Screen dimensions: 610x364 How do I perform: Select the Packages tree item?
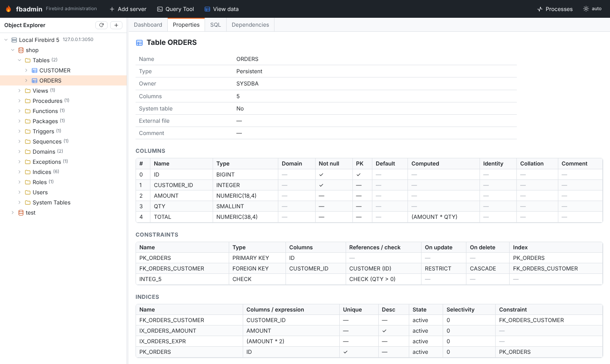coord(64,121)
